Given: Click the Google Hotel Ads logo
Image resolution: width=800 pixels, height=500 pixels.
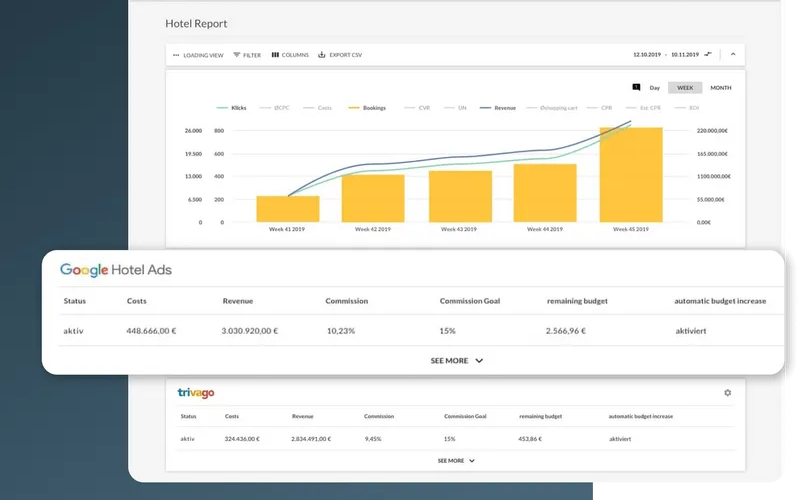Looking at the screenshot, I should point(117,270).
